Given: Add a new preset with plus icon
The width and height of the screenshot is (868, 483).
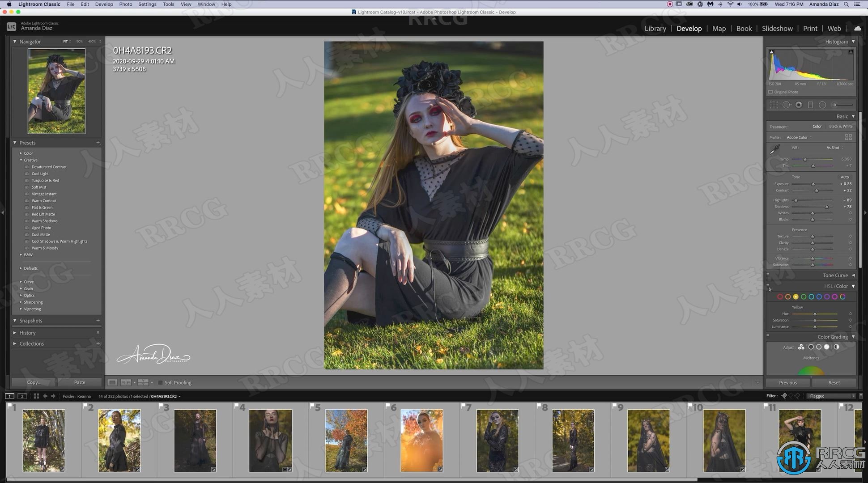Looking at the screenshot, I should 98,143.
